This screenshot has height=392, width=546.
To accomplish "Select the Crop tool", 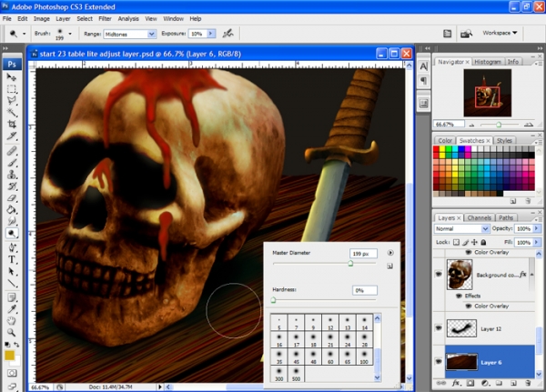I will [12, 124].
